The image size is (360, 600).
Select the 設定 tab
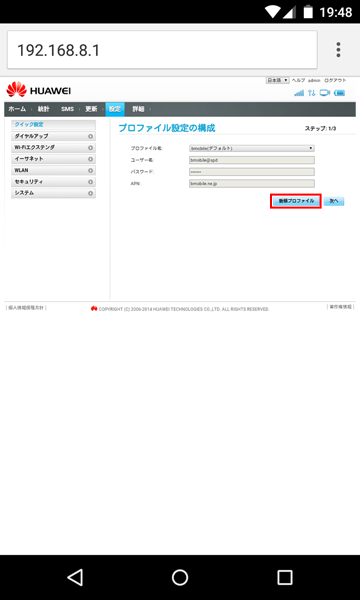pos(115,109)
